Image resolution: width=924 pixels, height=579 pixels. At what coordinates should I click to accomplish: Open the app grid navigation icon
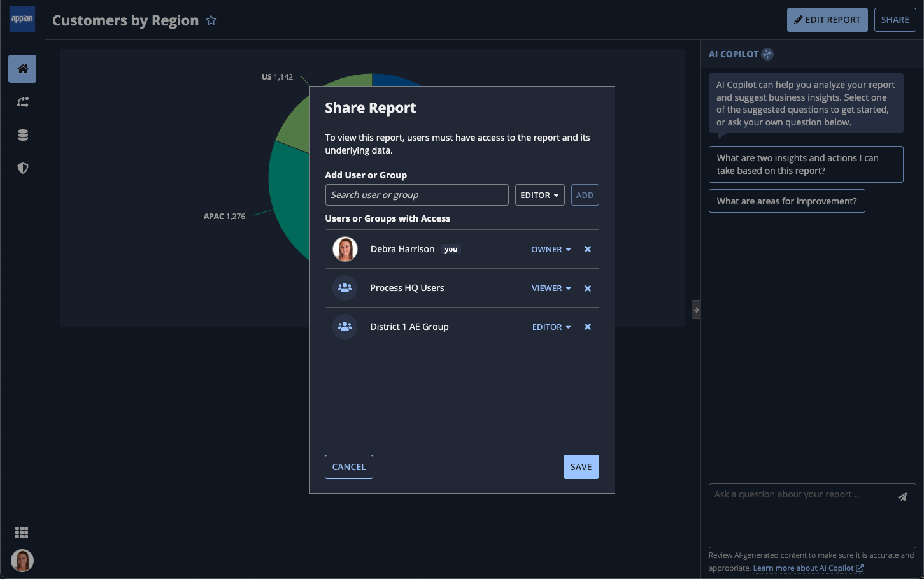[22, 533]
